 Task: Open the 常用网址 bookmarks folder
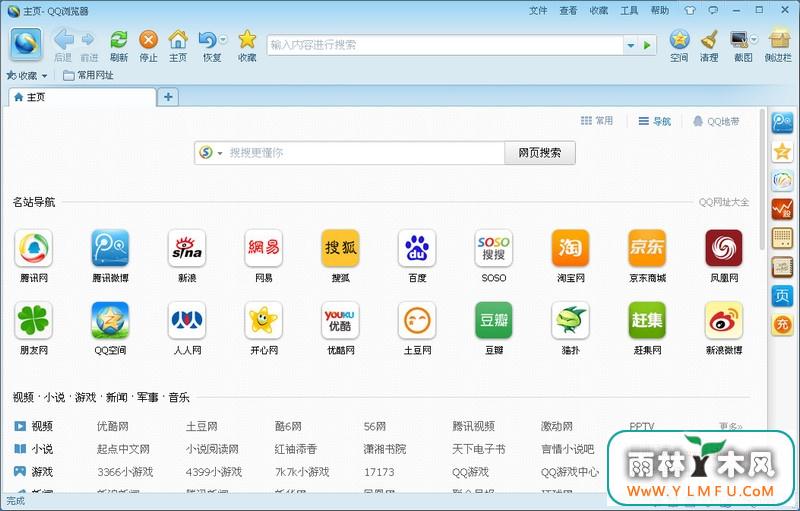88,75
